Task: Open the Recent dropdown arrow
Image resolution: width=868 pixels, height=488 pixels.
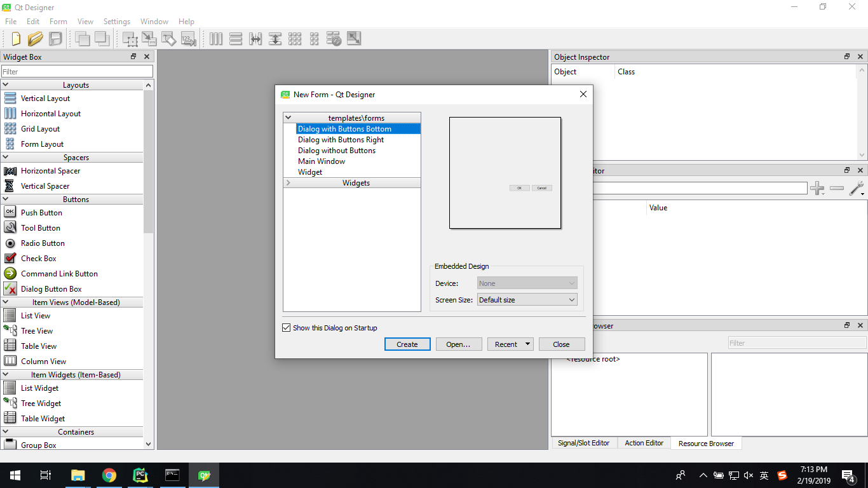Action: click(527, 344)
